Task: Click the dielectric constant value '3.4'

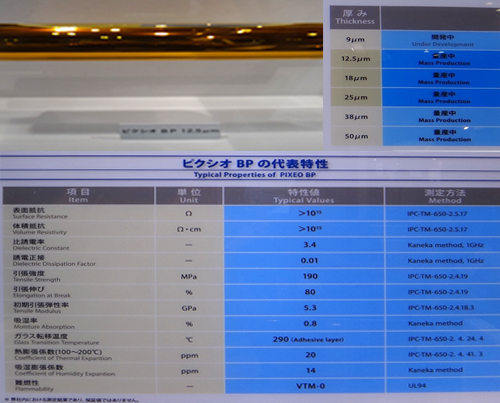Action: point(310,245)
